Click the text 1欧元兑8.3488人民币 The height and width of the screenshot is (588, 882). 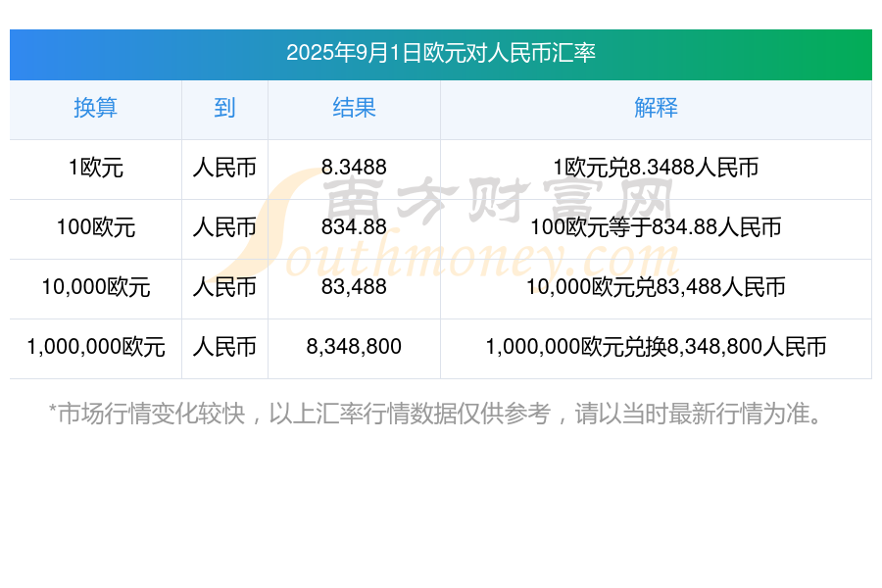(x=656, y=168)
